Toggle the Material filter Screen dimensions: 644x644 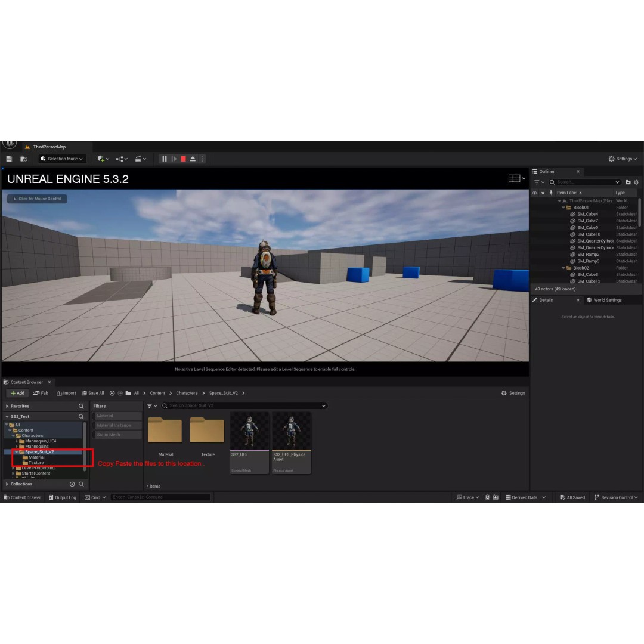pos(117,416)
